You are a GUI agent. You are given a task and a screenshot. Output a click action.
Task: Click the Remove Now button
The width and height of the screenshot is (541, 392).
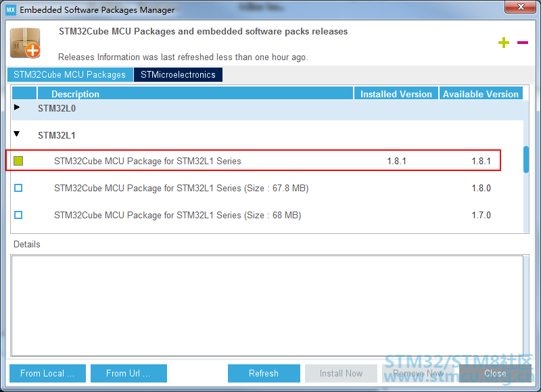point(418,373)
